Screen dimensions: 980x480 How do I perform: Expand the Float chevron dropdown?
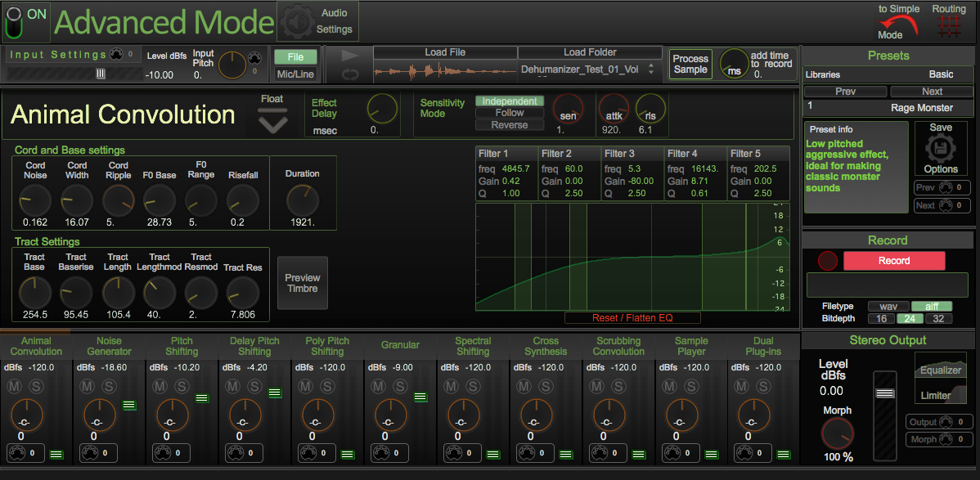pos(272,123)
